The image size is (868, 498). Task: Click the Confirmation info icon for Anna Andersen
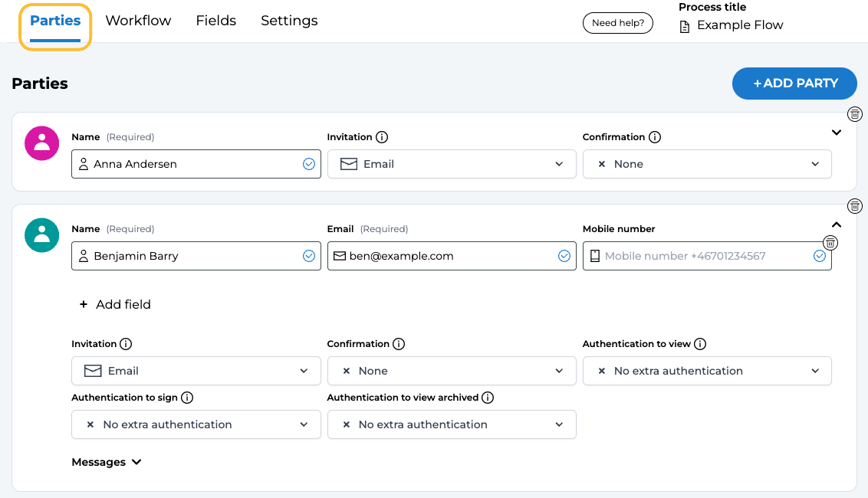click(655, 137)
